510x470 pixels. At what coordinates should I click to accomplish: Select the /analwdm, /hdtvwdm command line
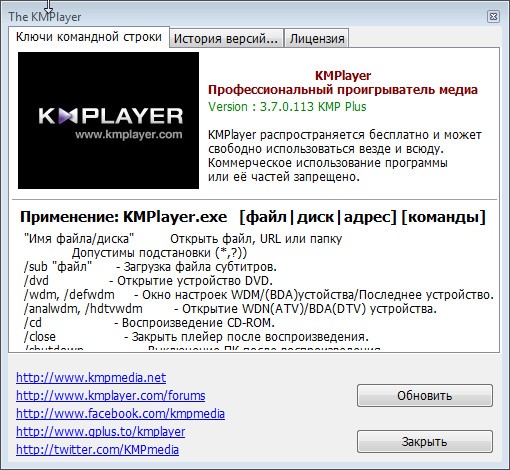pos(230,309)
